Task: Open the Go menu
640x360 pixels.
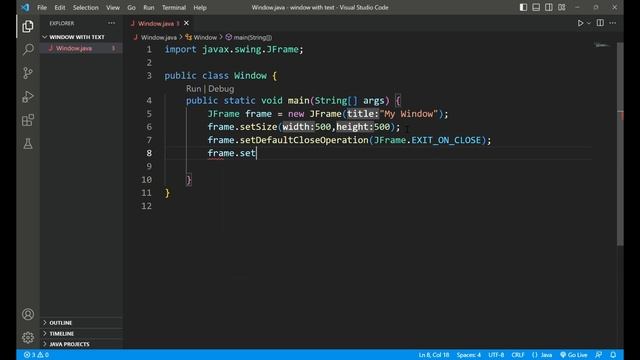Action: click(131, 7)
